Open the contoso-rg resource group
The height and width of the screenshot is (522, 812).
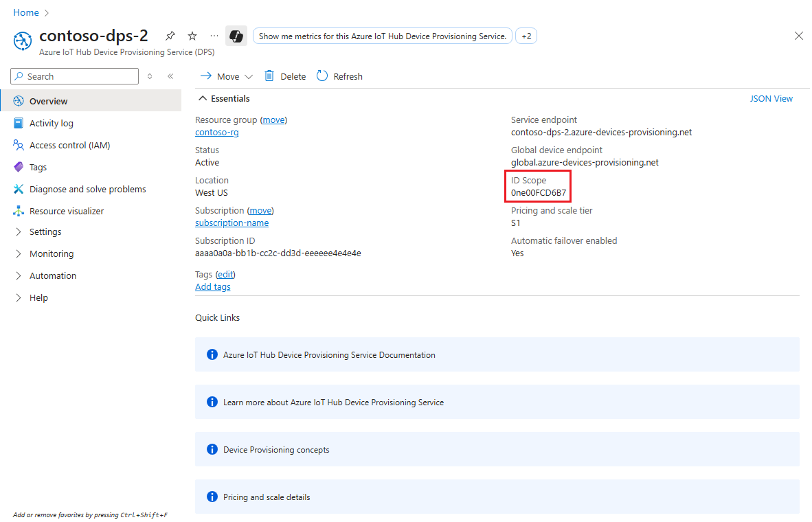point(216,132)
